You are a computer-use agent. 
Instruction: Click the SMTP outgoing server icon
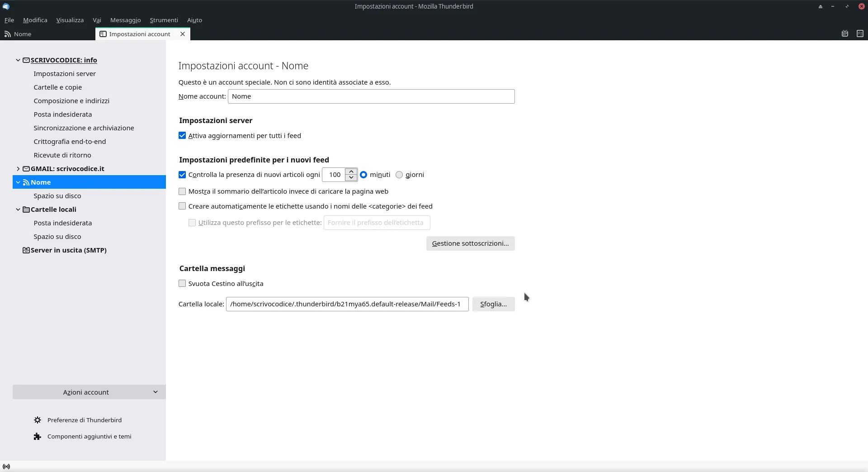(x=26, y=250)
